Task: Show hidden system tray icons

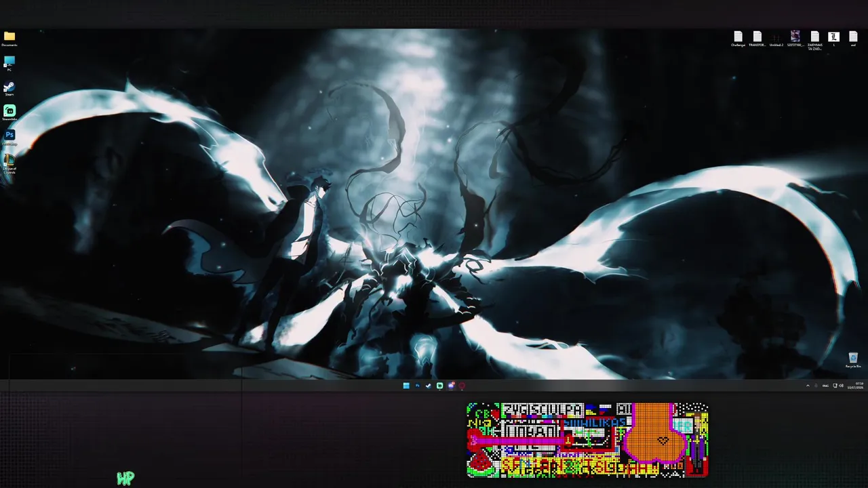Action: (807, 386)
